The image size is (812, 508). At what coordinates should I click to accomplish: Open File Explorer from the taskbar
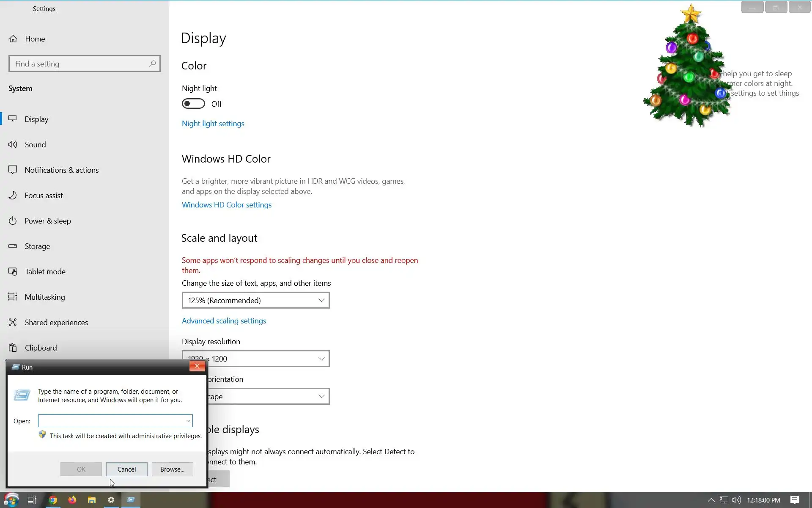coord(92,500)
